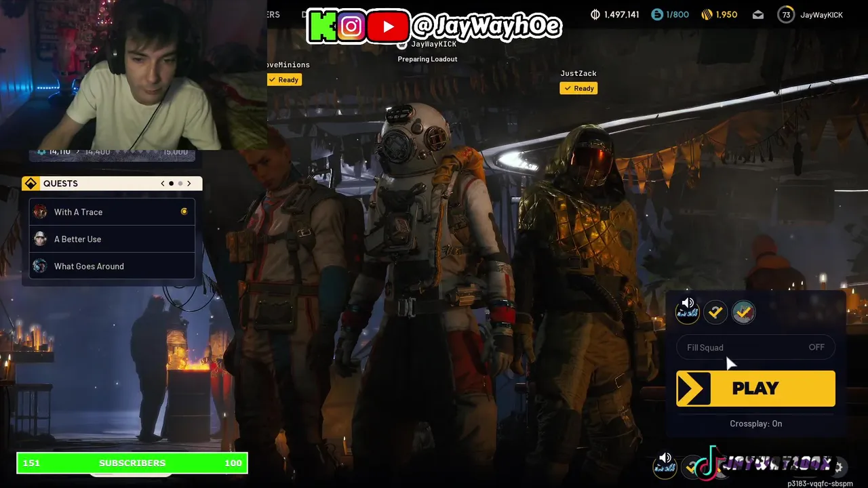
Task: Click the JayWayKICK name tag above the diver
Action: coord(433,44)
